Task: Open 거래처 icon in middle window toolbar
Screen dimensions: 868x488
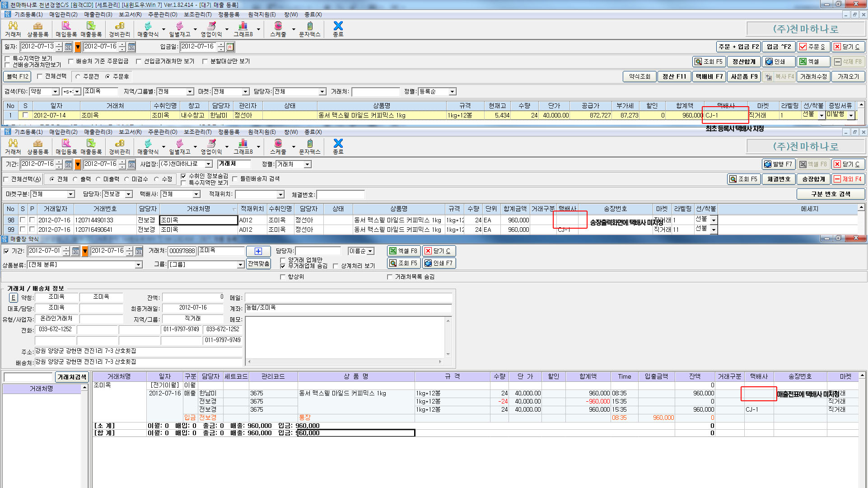Action: 13,146
